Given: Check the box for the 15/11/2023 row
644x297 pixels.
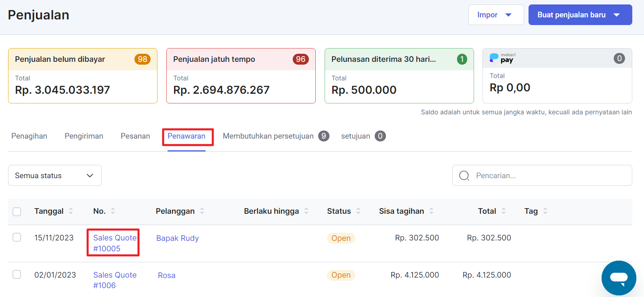Looking at the screenshot, I should click(x=17, y=237).
